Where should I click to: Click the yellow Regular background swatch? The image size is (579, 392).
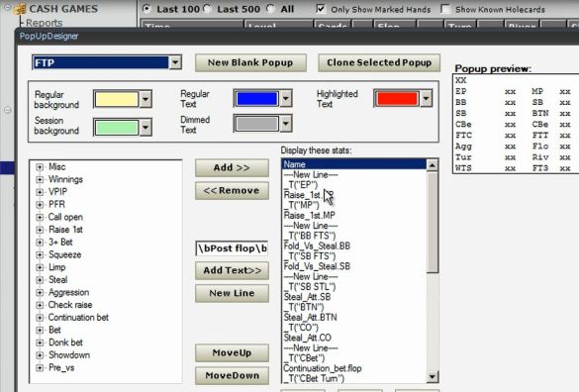(117, 99)
